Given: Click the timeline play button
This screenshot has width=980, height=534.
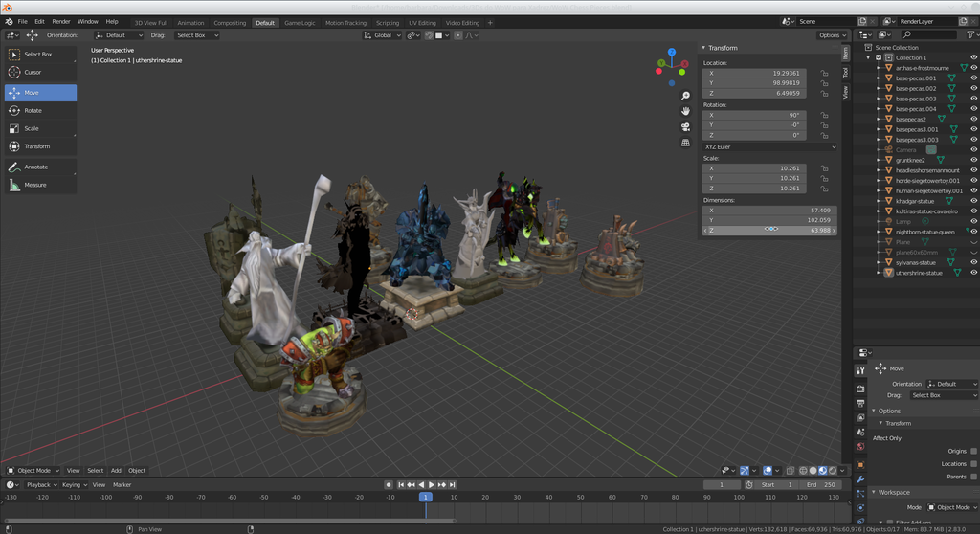Looking at the screenshot, I should 432,485.
